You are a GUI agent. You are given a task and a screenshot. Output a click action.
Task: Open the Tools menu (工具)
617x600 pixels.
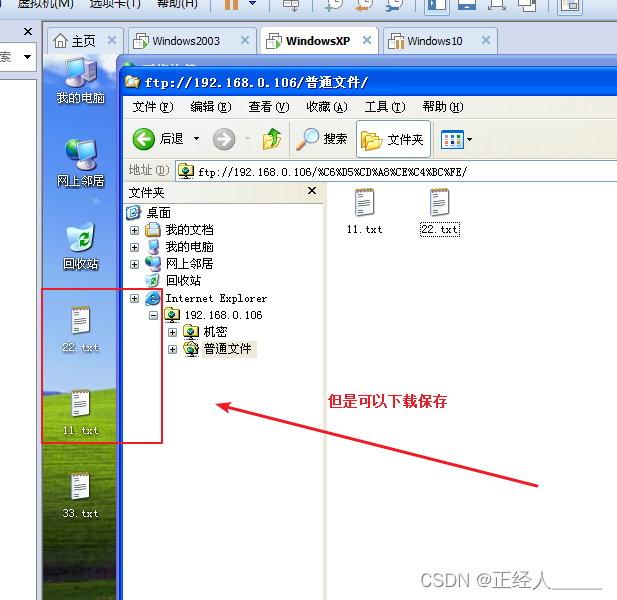point(385,107)
